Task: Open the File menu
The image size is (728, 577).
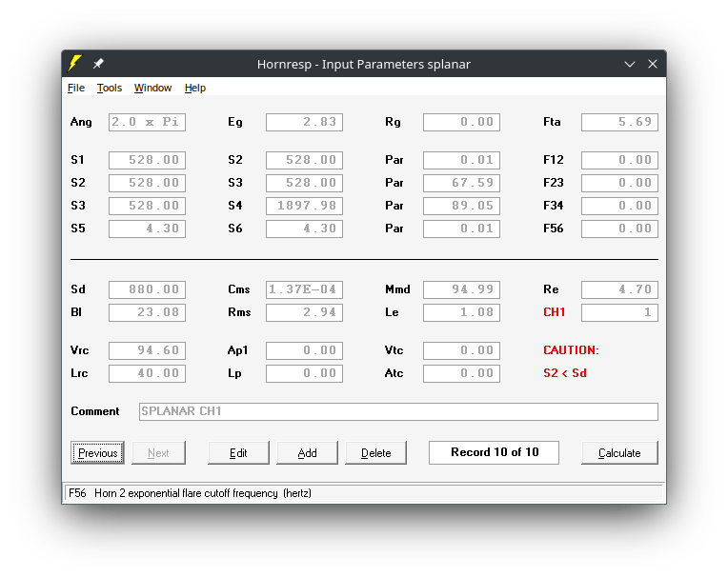Action: point(76,88)
